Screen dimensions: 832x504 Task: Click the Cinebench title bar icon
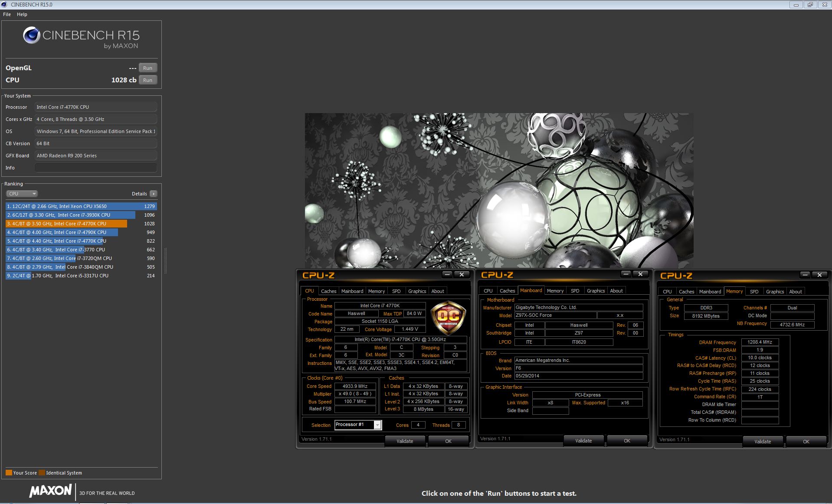pyautogui.click(x=5, y=4)
